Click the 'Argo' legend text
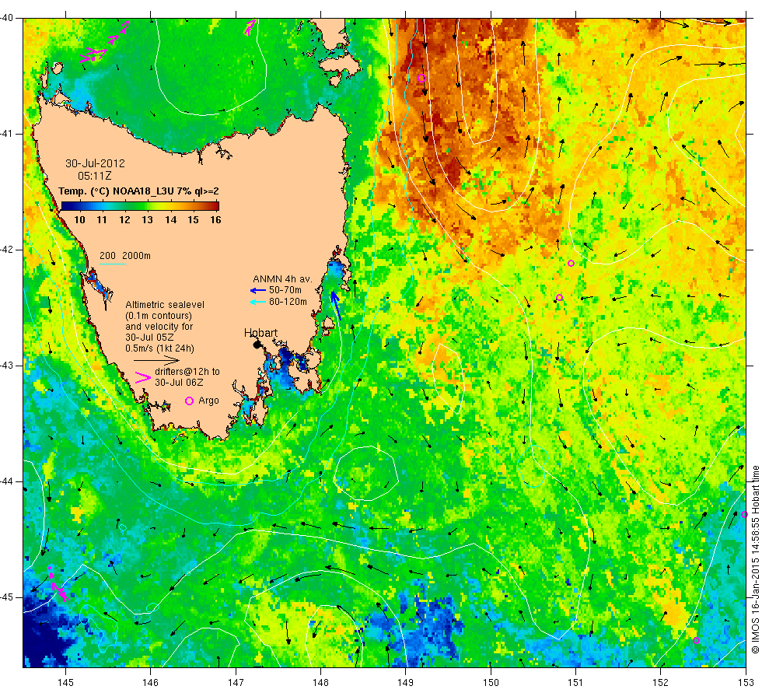 coord(208,401)
